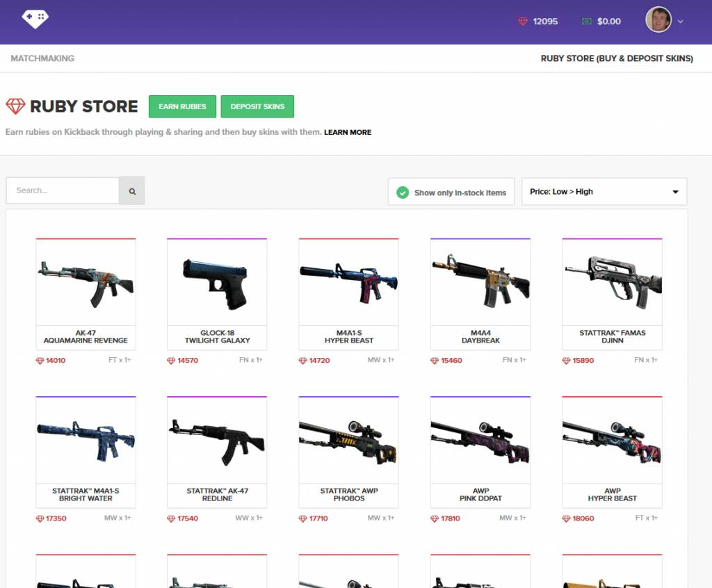Open the user avatar profile picture
The height and width of the screenshot is (588, 712).
658,19
